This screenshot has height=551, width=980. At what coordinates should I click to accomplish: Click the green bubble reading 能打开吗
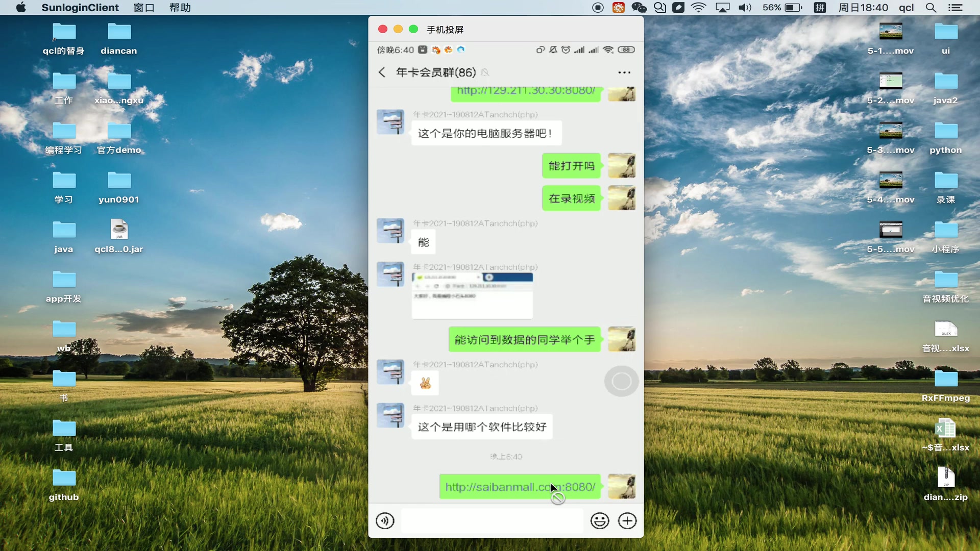tap(571, 165)
